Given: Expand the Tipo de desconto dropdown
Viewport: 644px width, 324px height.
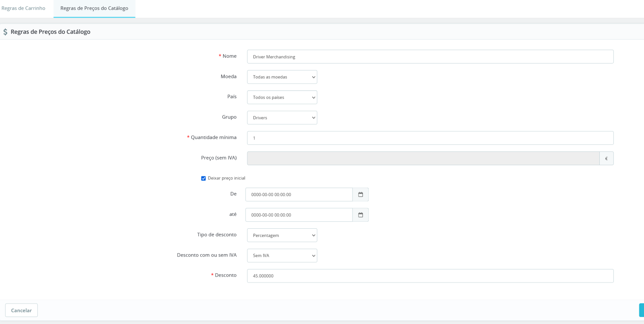Looking at the screenshot, I should click(x=282, y=235).
